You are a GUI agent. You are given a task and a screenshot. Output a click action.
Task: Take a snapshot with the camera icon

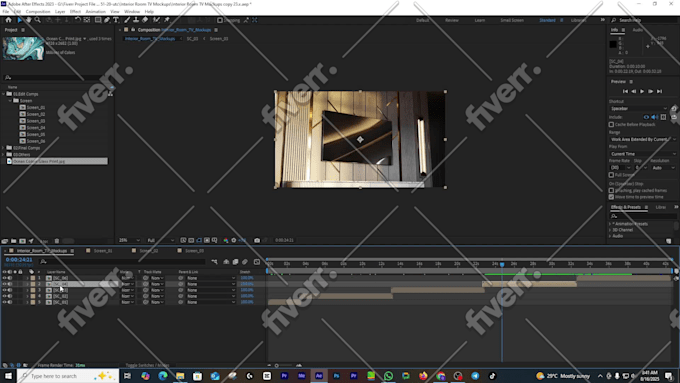point(257,240)
